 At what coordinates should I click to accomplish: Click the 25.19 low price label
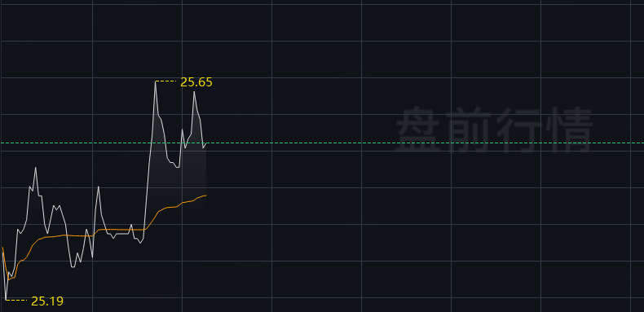[x=47, y=301]
